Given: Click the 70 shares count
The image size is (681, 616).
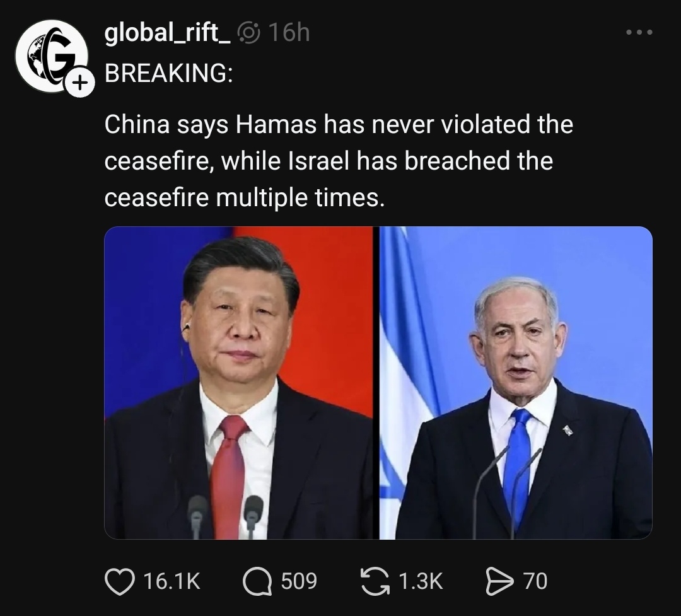Looking at the screenshot, I should pyautogui.click(x=535, y=581).
